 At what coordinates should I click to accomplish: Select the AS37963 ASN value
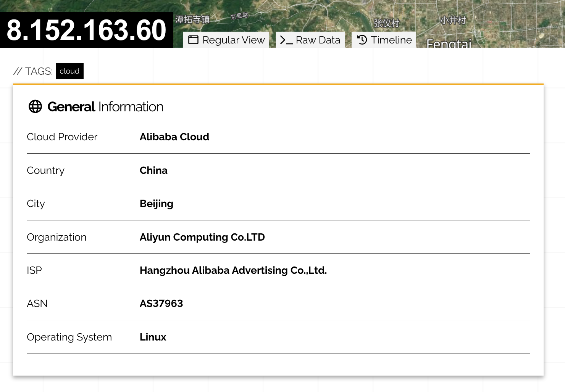(161, 304)
